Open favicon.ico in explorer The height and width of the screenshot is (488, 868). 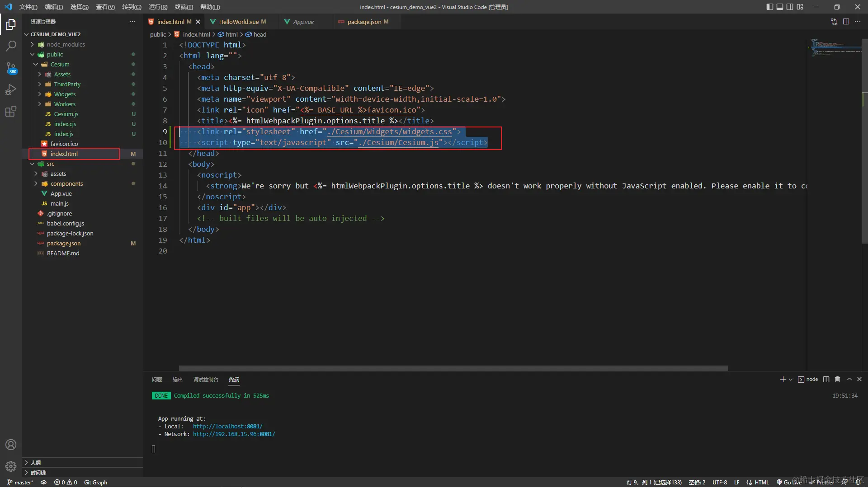click(x=64, y=144)
